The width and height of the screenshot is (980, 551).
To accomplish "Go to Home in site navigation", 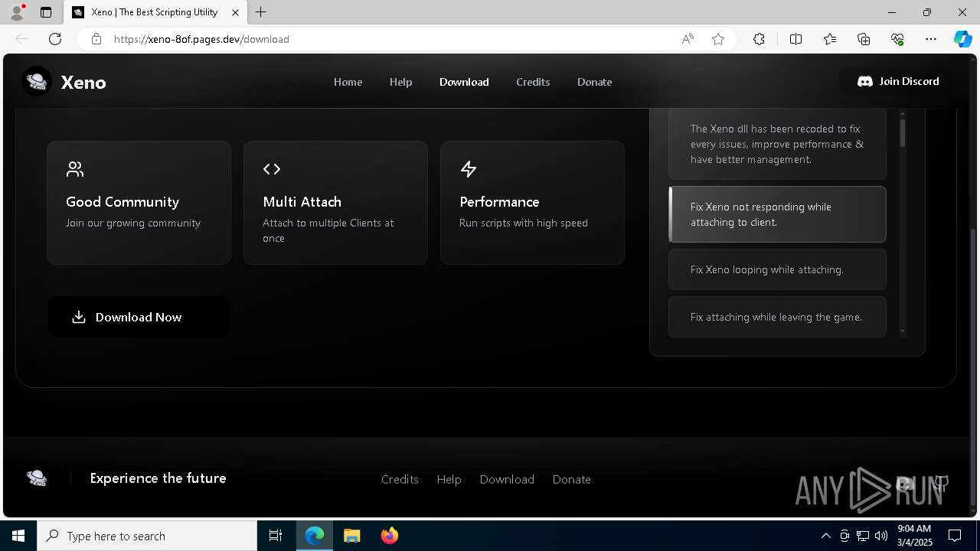I will point(348,82).
